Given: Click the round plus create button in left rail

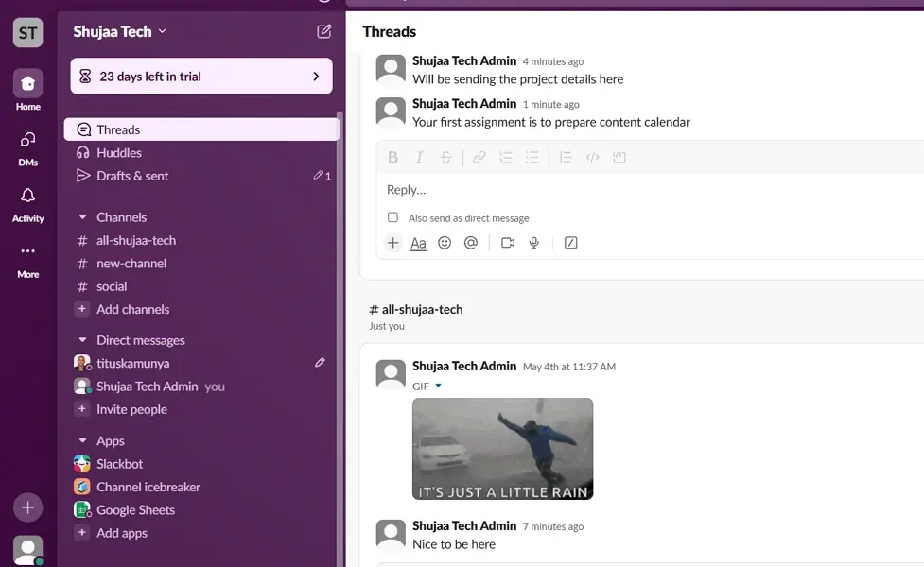Looking at the screenshot, I should tap(27, 507).
